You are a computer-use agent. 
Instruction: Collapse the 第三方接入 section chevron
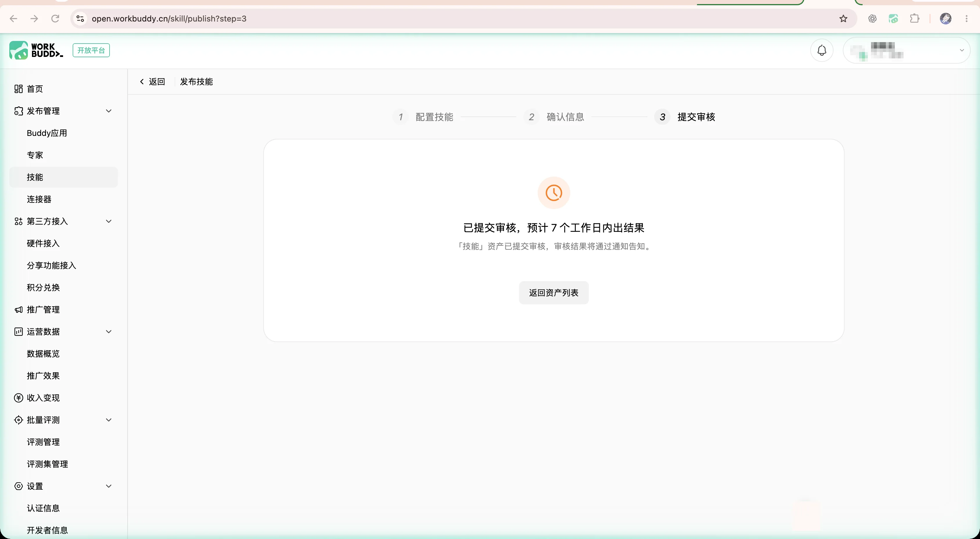(x=109, y=221)
